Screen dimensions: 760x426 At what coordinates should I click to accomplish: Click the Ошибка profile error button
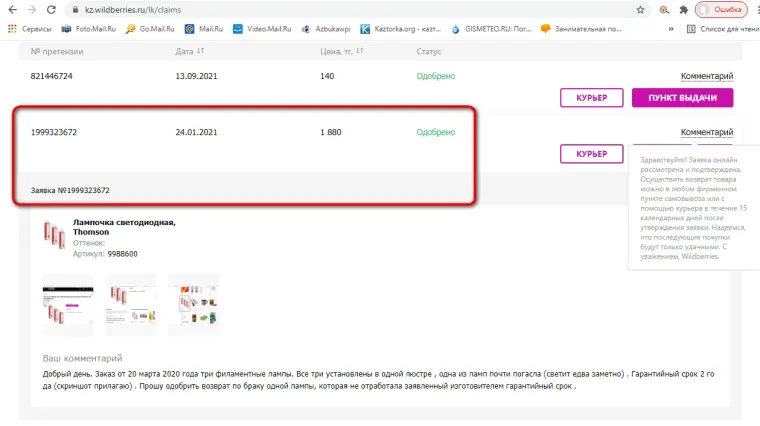(x=725, y=9)
